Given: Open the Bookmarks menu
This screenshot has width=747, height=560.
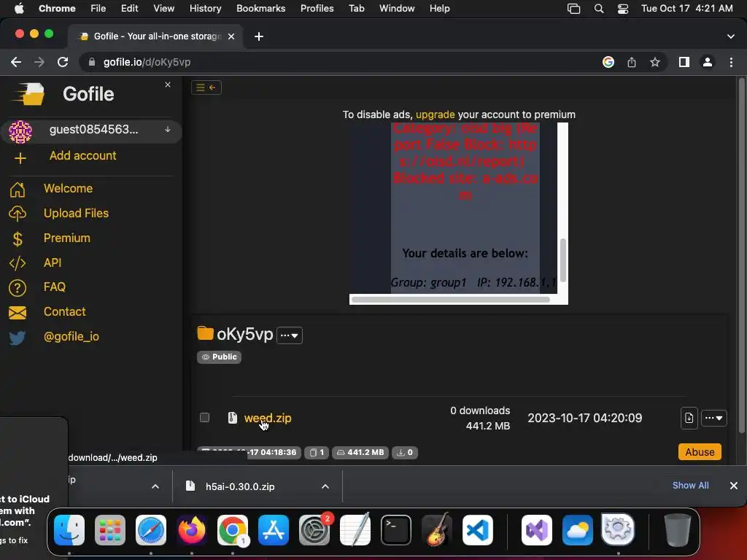Looking at the screenshot, I should click(x=260, y=9).
